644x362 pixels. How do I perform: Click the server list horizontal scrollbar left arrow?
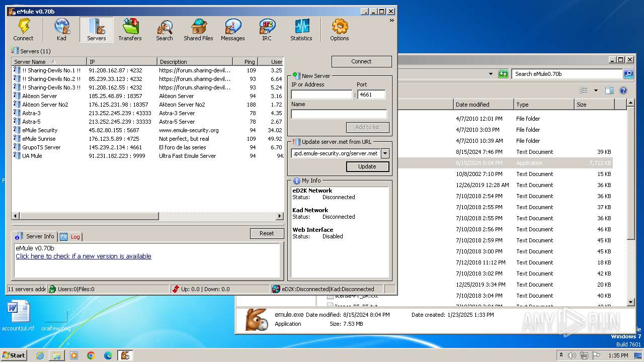pyautogui.click(x=16, y=216)
